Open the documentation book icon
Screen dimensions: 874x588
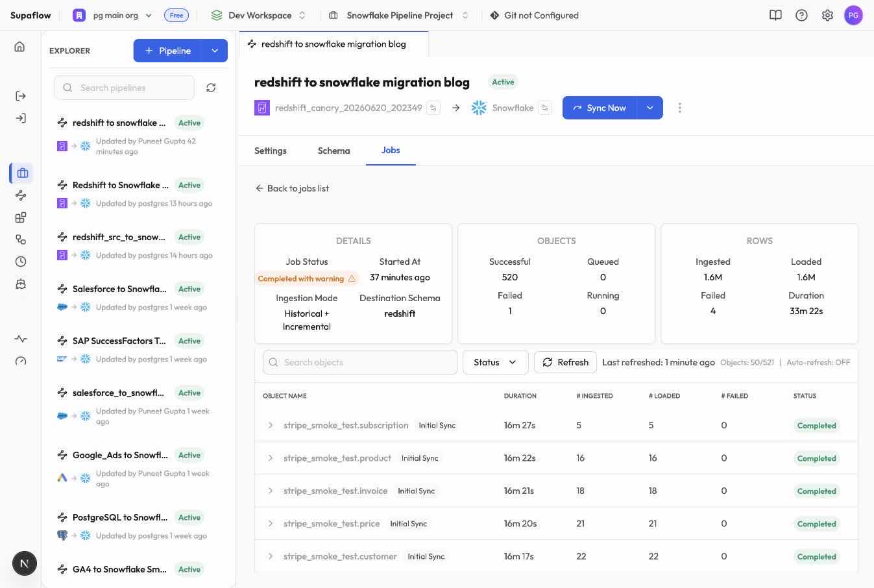pos(775,15)
